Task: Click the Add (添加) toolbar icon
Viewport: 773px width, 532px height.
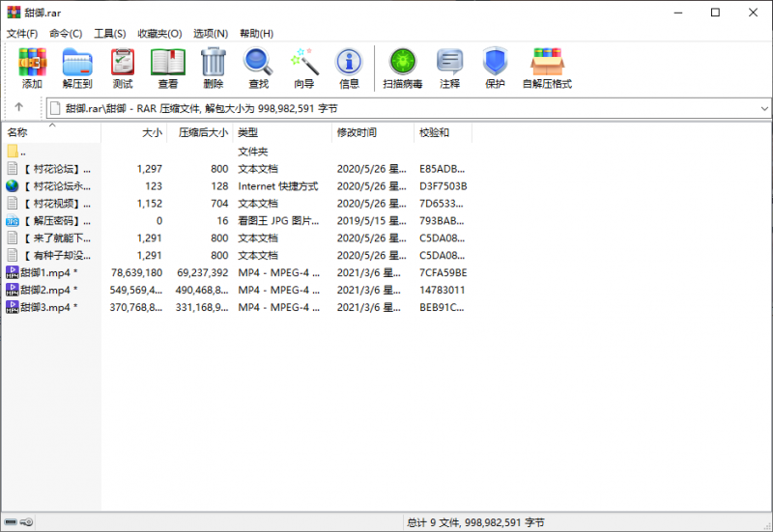Action: click(32, 68)
